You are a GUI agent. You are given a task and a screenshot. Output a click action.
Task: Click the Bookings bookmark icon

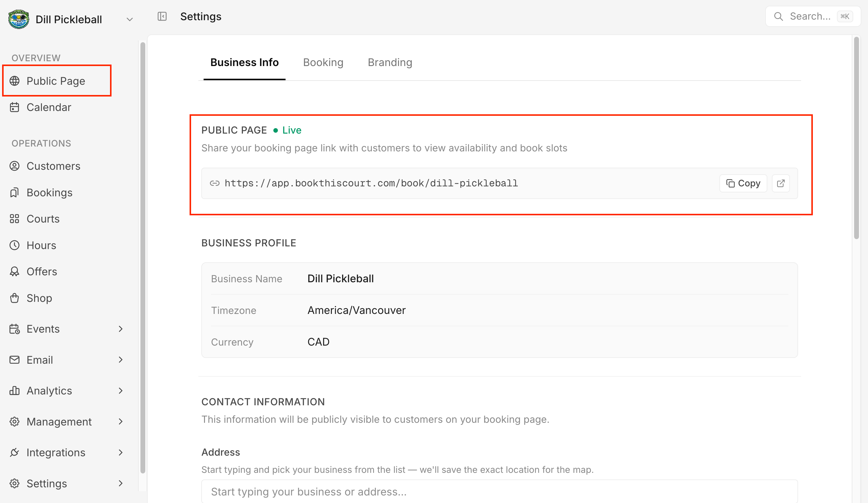[x=14, y=192]
